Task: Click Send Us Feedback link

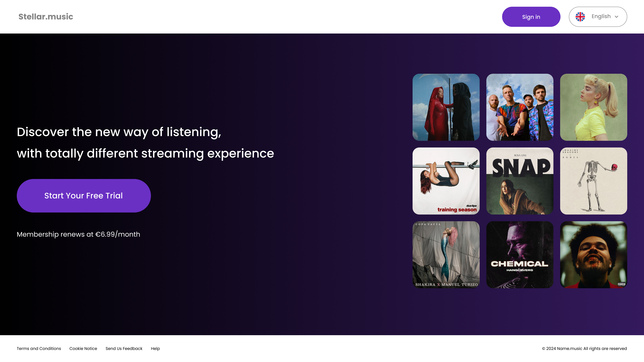Action: coord(124,348)
